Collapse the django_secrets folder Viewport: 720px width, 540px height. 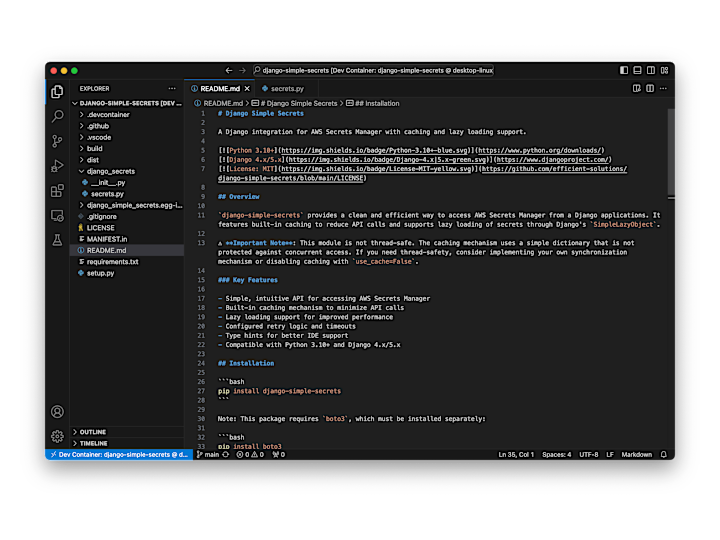coord(127,171)
